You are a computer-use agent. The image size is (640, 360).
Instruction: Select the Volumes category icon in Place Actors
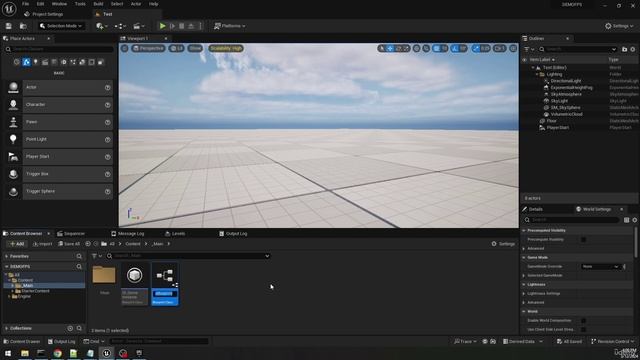91,62
